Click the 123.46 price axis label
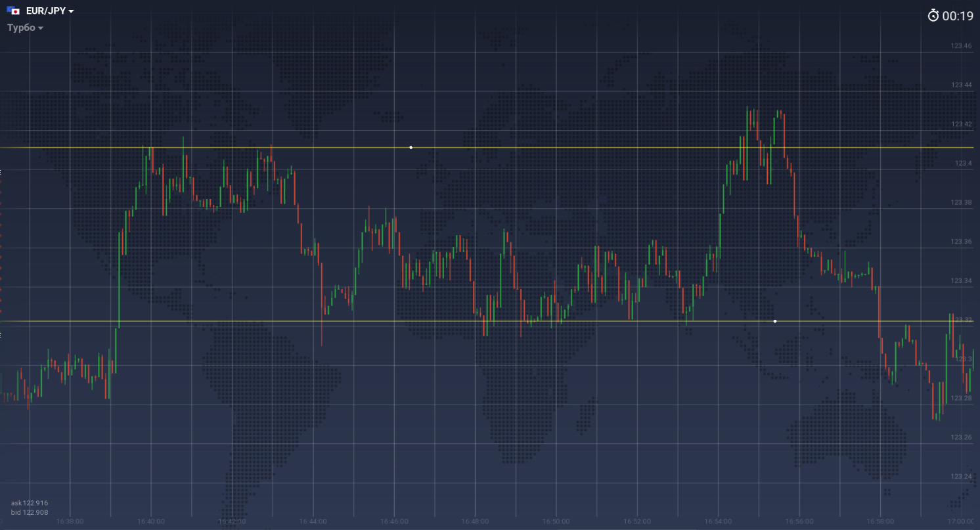Viewport: 980px width, 530px height. (961, 46)
